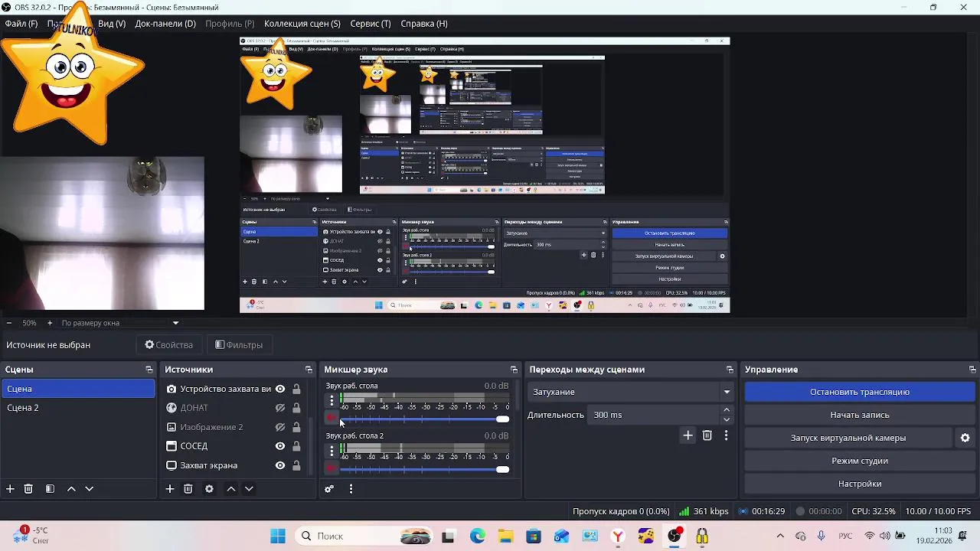
Task: Unlock the ДОНАТ source
Action: (x=296, y=408)
